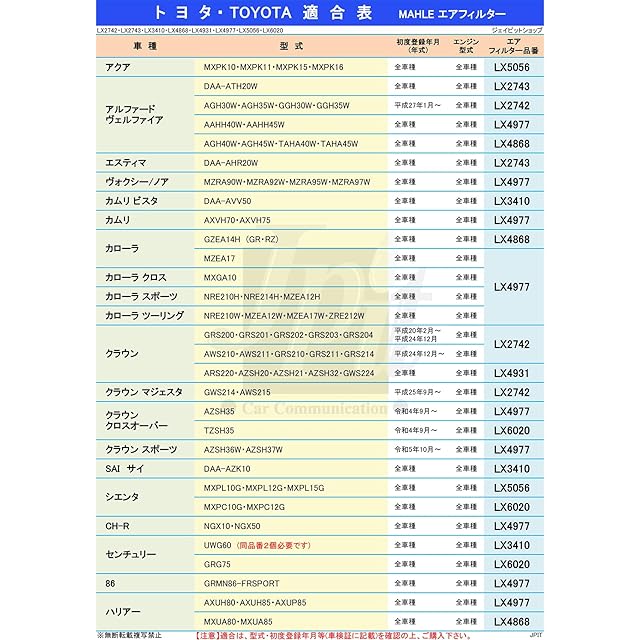Click the エンジン型式 column header
Screen dimensions: 640x640
tap(466, 46)
